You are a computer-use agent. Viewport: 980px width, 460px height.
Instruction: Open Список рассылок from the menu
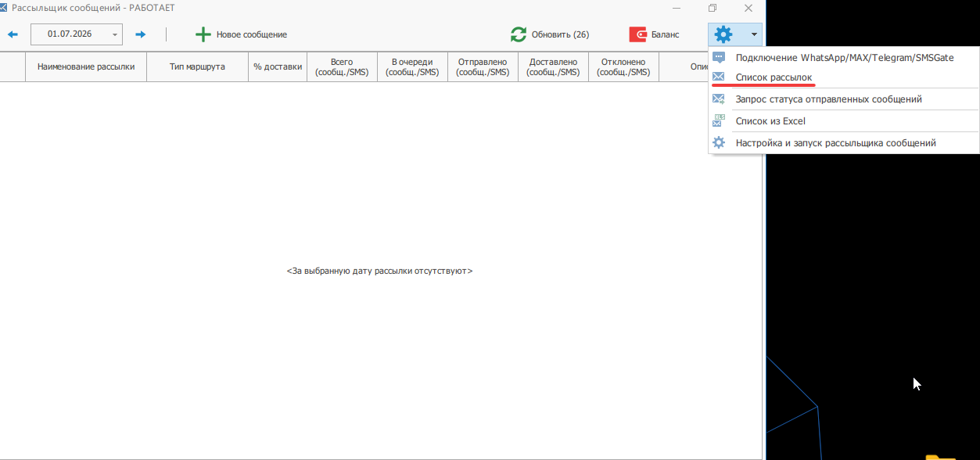click(x=844, y=77)
